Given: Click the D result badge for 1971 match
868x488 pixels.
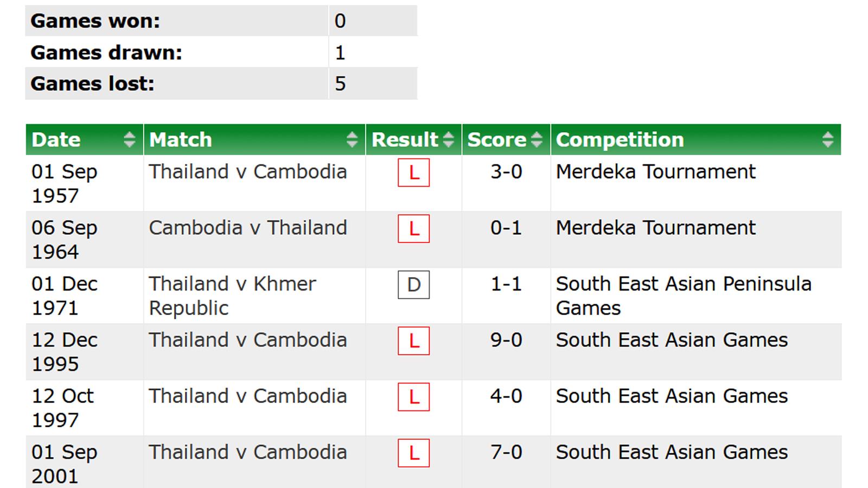Looking at the screenshot, I should point(413,285).
